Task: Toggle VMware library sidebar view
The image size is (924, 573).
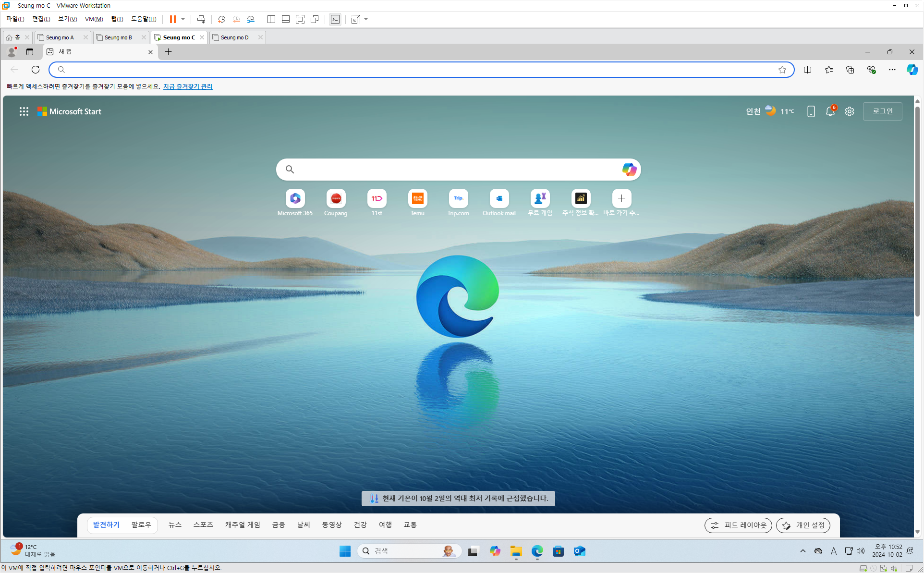Action: click(271, 19)
